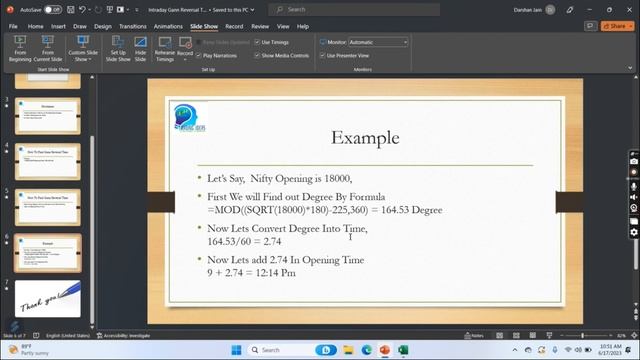The image size is (640, 360).
Task: Open the Review tab
Action: (260, 27)
